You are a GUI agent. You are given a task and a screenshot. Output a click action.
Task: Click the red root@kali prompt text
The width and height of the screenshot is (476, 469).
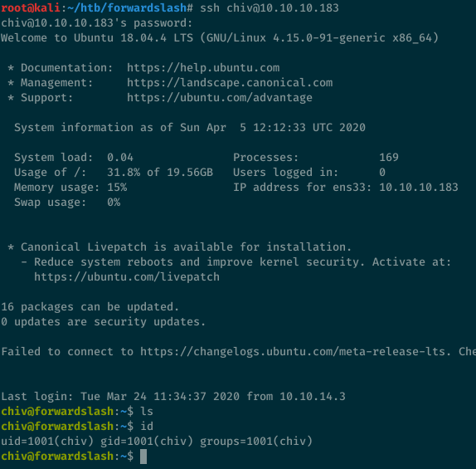(x=31, y=8)
